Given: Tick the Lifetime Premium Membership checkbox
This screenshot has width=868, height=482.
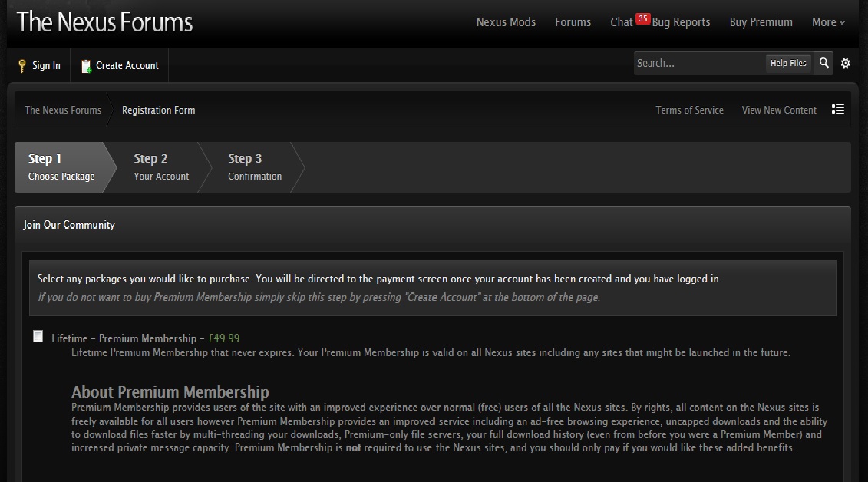Looking at the screenshot, I should click(38, 336).
